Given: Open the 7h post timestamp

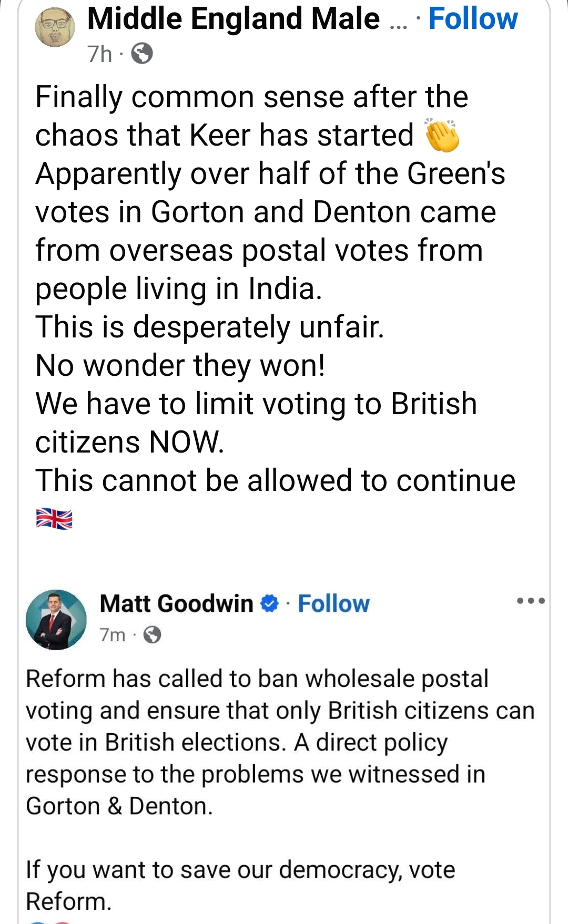Looking at the screenshot, I should pyautogui.click(x=100, y=54).
